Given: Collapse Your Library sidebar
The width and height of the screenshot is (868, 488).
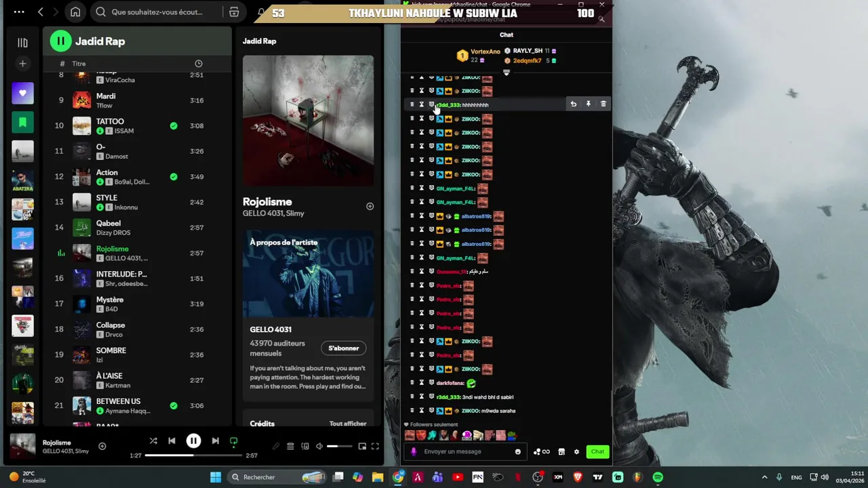Looking at the screenshot, I should (x=22, y=43).
